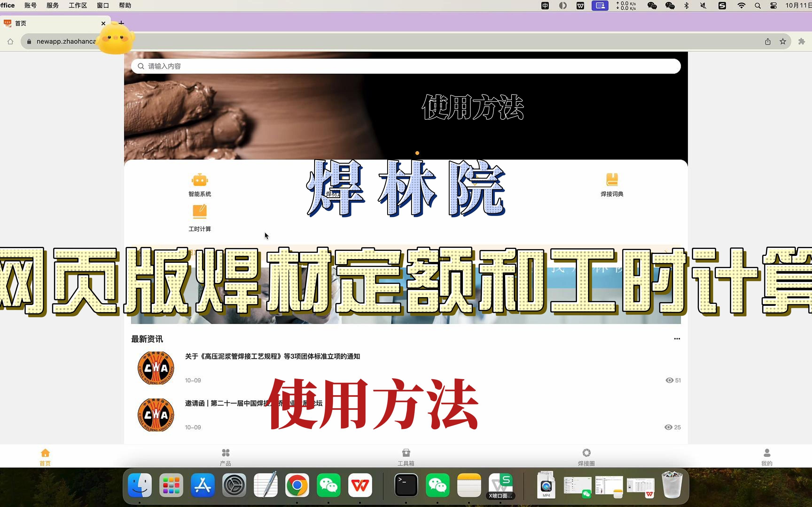Open Terminal from the Dock
The image size is (812, 507).
[406, 485]
